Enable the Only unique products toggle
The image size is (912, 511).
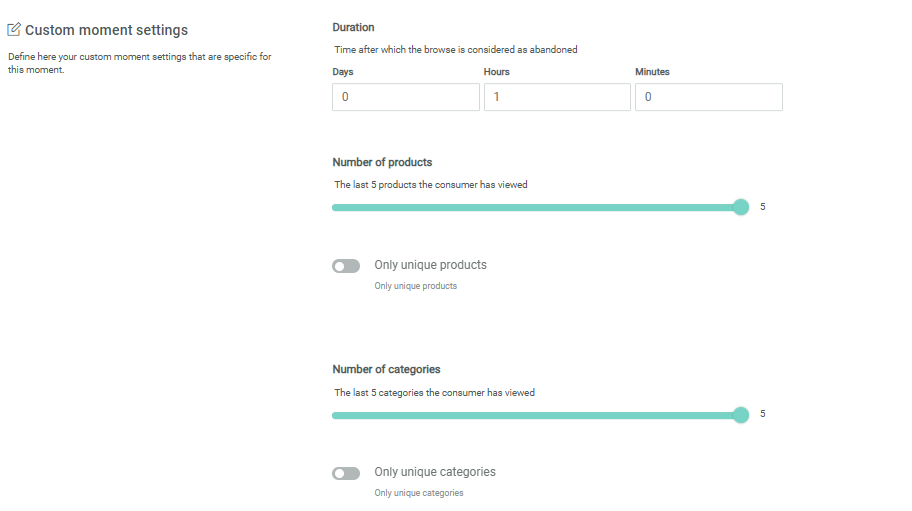tap(346, 266)
